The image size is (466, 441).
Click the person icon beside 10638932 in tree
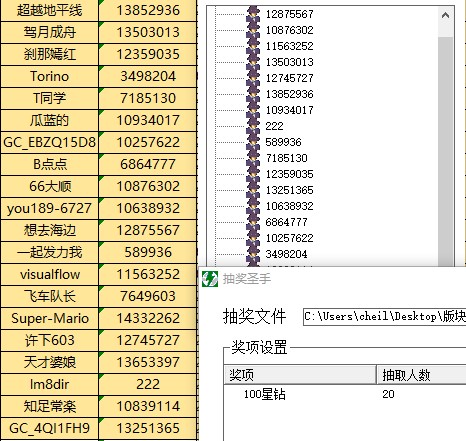253,206
